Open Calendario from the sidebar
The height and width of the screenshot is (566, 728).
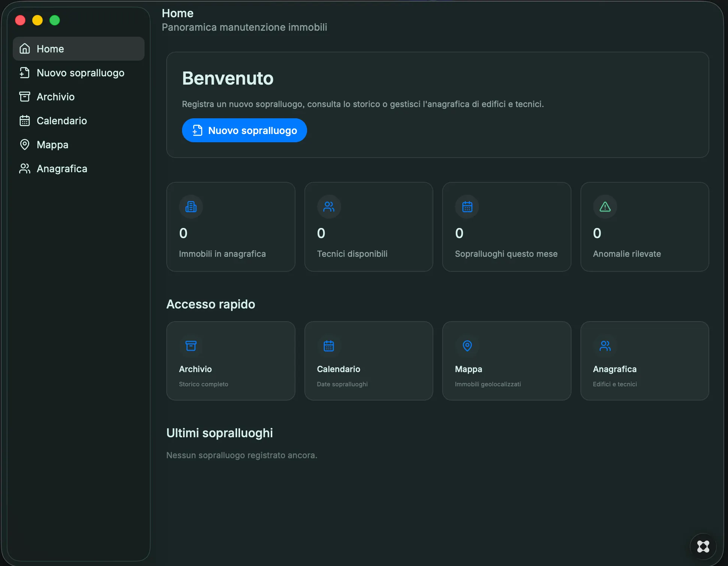(x=79, y=121)
